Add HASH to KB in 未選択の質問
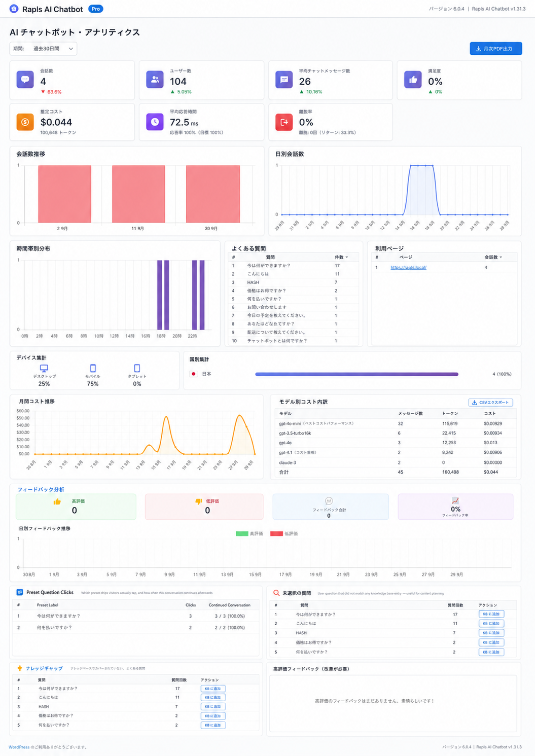Viewport: 535px width, 756px height. [x=491, y=633]
